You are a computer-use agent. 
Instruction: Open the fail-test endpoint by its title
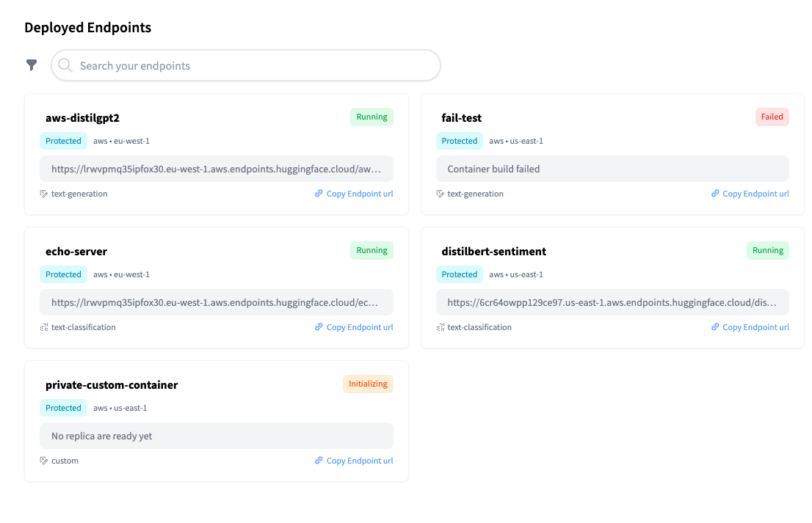click(x=461, y=117)
